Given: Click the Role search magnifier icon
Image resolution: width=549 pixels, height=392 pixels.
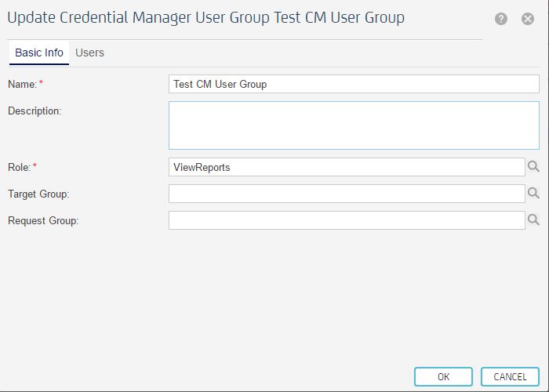Looking at the screenshot, I should click(533, 166).
